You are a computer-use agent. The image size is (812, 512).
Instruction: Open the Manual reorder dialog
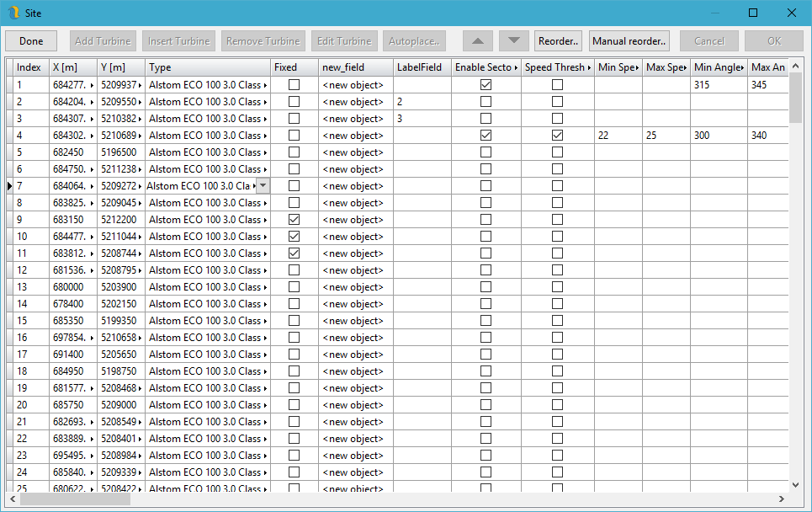[x=629, y=40]
